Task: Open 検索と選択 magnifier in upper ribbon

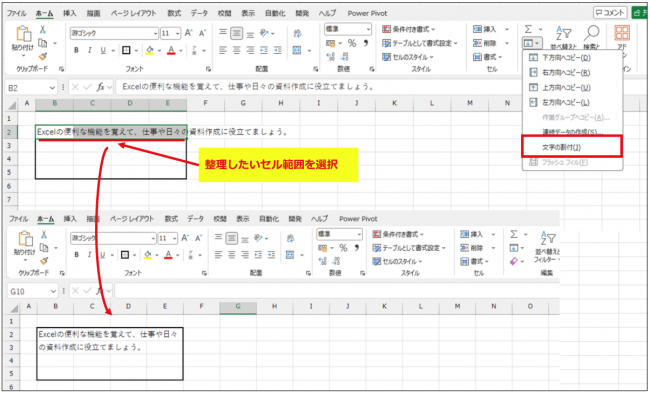Action: click(x=592, y=32)
